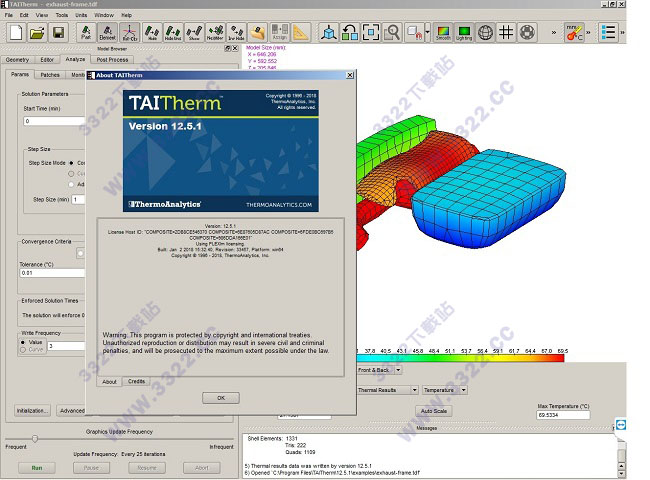
Task: Open the Units menu
Action: tap(81, 15)
